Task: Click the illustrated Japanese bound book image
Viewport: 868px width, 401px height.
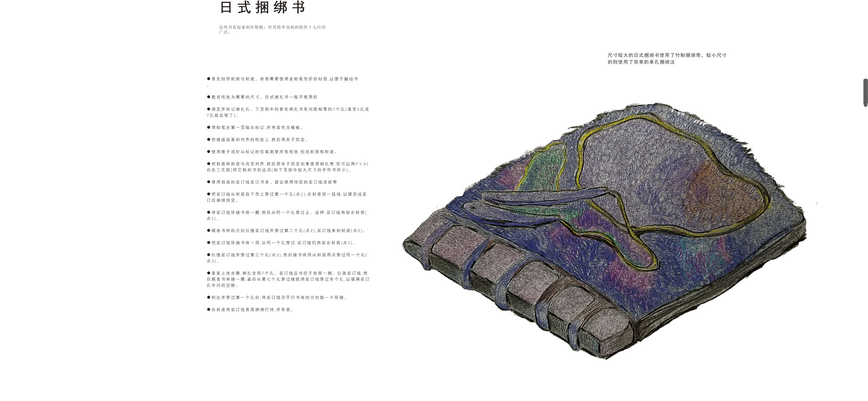Action: (x=604, y=231)
